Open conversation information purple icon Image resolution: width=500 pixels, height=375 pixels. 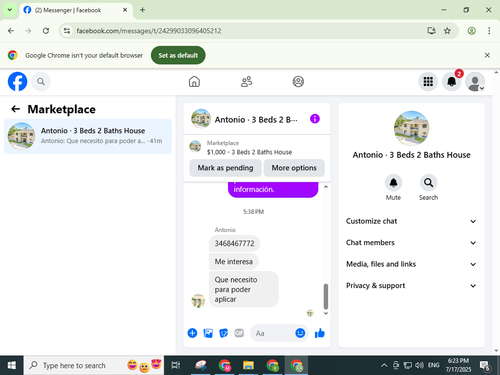click(315, 119)
